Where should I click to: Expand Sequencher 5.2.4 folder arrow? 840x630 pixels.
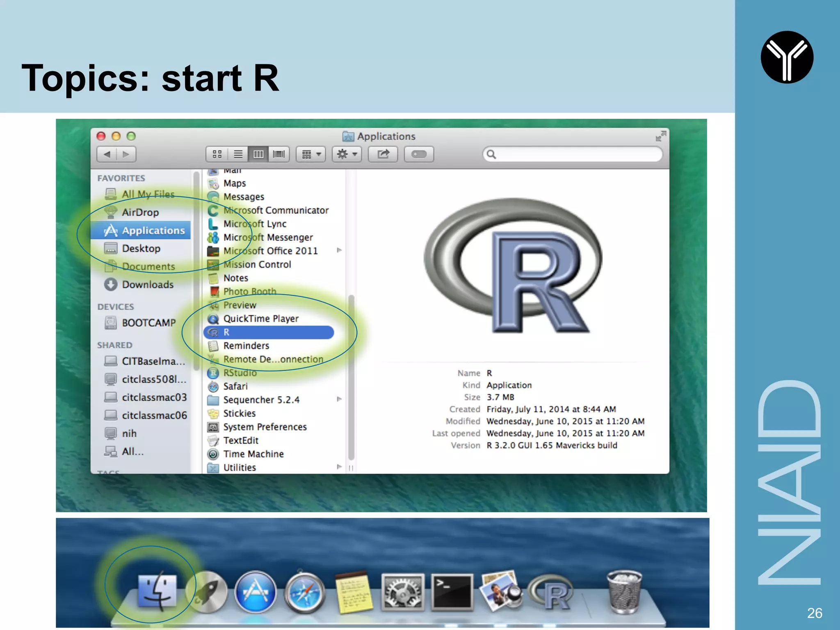tap(339, 399)
